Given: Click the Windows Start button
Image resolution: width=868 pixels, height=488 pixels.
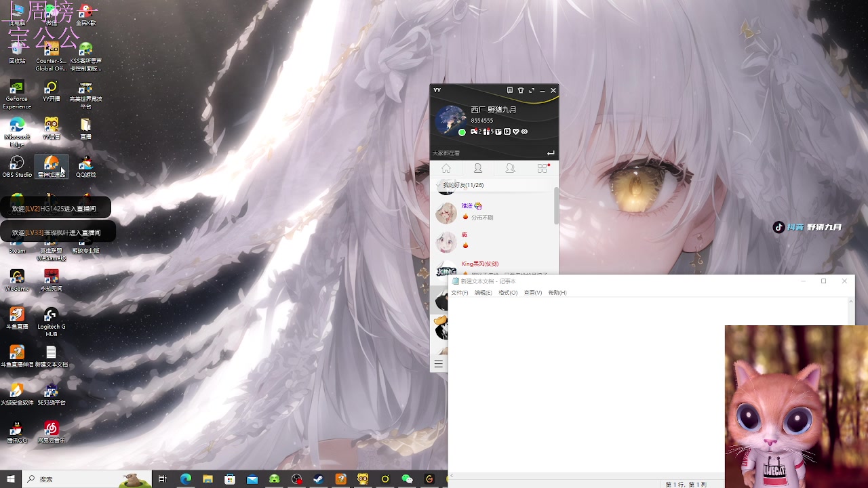Looking at the screenshot, I should [x=9, y=479].
